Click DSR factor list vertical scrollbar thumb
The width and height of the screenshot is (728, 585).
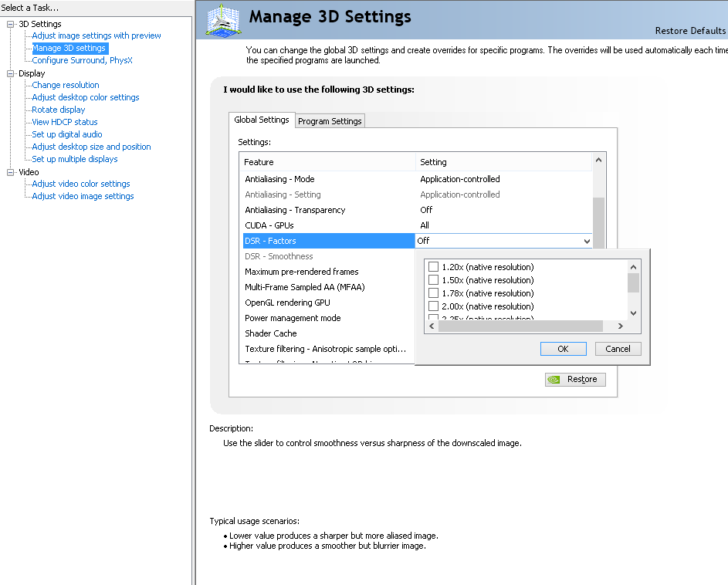(x=633, y=282)
